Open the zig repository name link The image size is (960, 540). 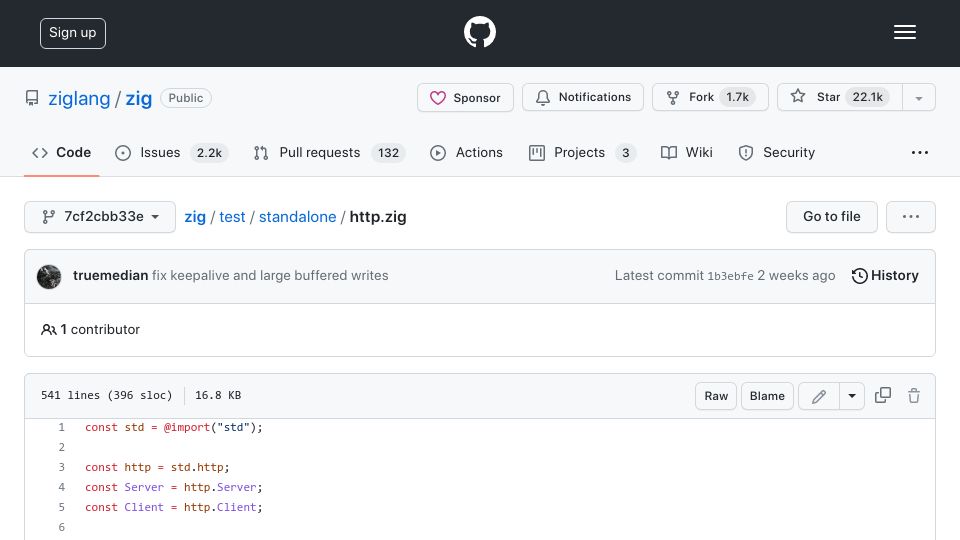coord(138,98)
